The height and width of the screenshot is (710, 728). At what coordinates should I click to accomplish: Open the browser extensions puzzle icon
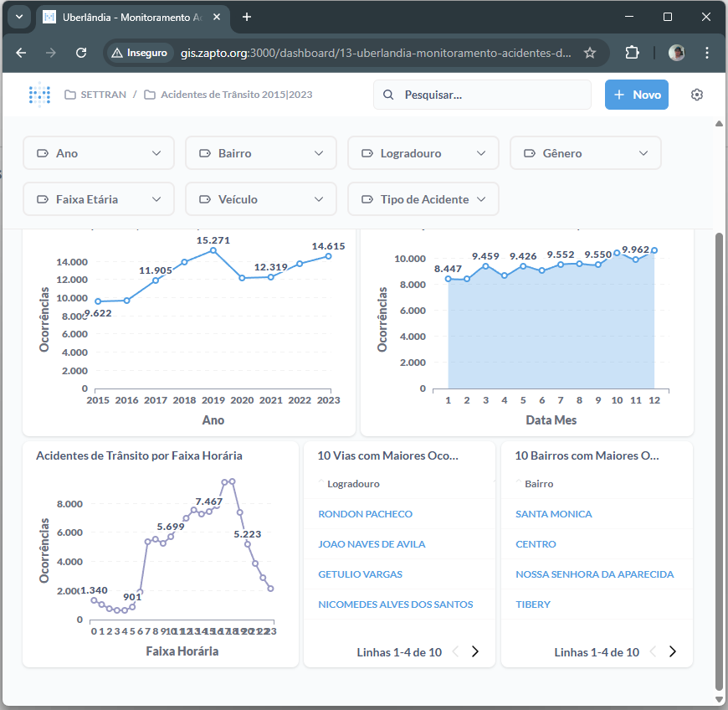point(633,53)
